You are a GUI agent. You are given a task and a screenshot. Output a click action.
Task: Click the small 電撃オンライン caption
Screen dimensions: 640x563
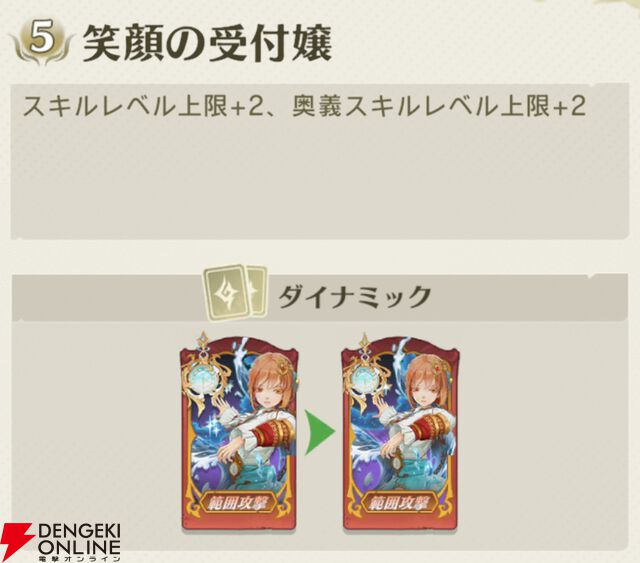(x=80, y=558)
